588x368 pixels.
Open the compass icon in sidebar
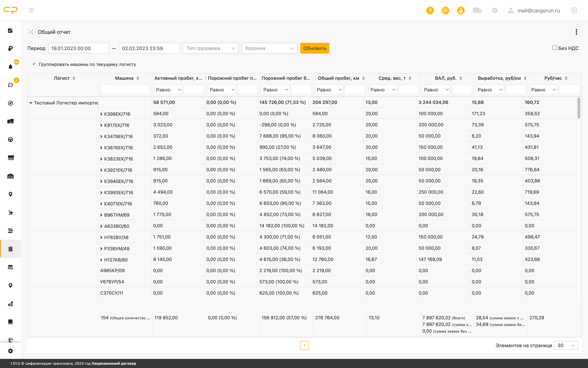click(x=10, y=103)
